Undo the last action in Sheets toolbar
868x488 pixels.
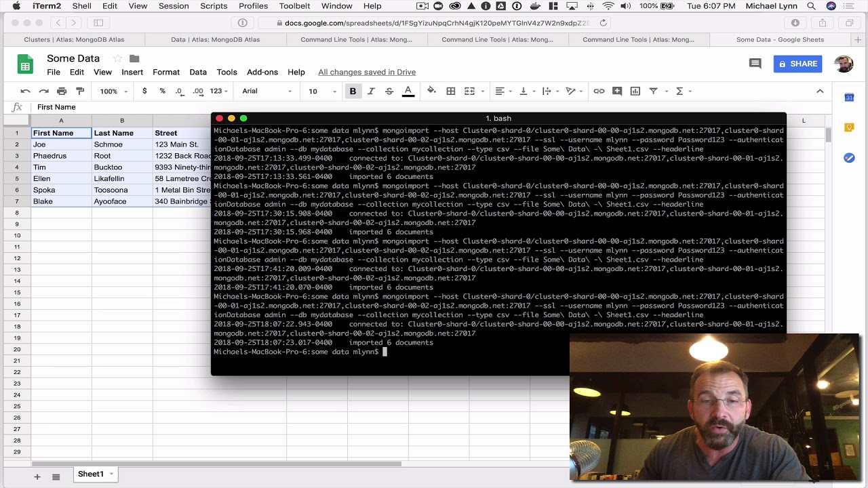point(25,91)
